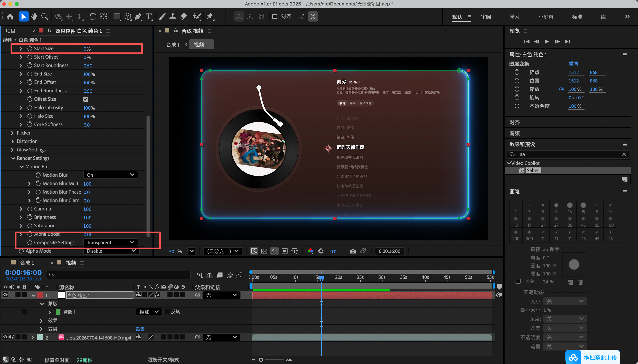The width and height of the screenshot is (638, 364).
Task: Select the Zoom magnifier tool
Action: (45, 16)
